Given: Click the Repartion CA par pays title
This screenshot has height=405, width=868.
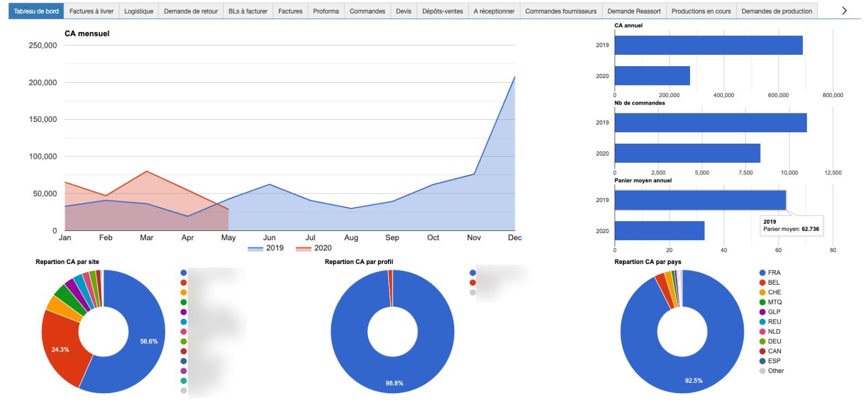Looking at the screenshot, I should coord(648,262).
